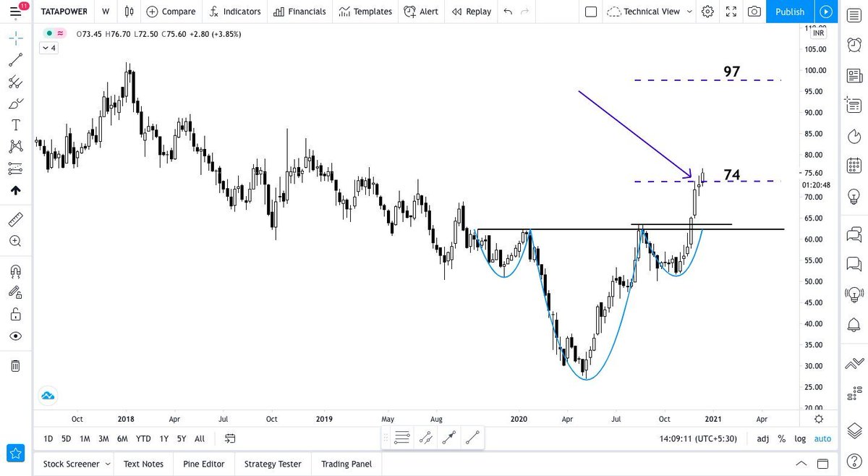Open indicator Templates menu

pos(365,12)
